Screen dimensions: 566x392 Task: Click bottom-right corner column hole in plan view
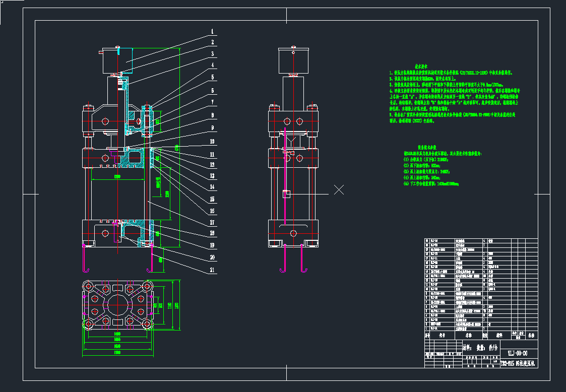point(146,323)
